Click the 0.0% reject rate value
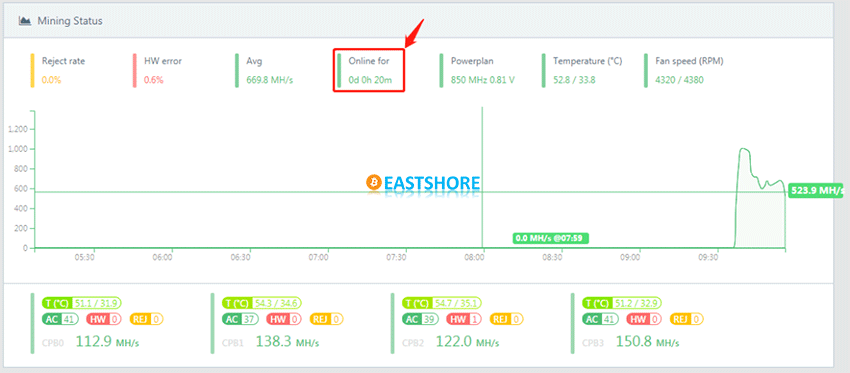 pos(51,80)
